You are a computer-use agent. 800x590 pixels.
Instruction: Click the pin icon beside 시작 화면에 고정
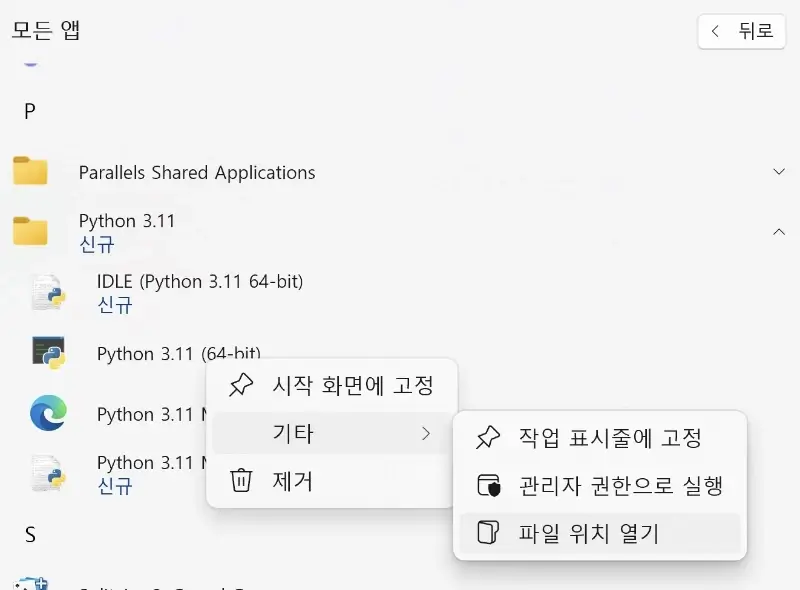(x=241, y=385)
